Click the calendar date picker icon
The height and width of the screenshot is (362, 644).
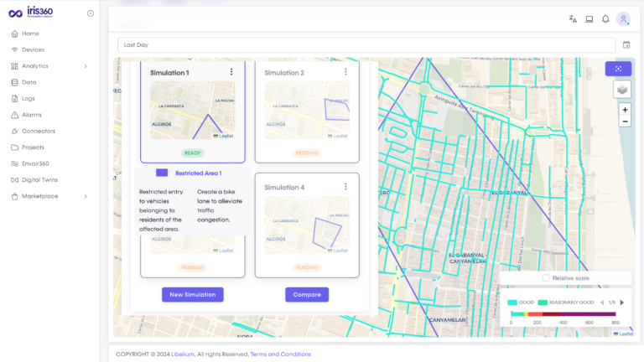[626, 44]
